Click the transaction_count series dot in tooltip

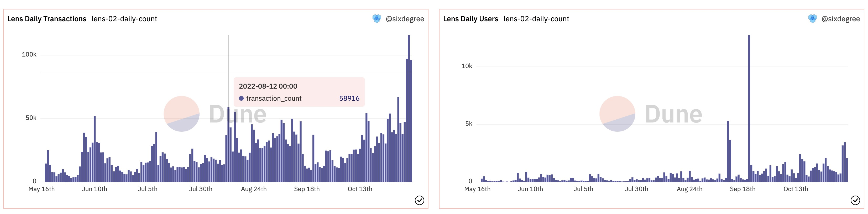point(241,99)
